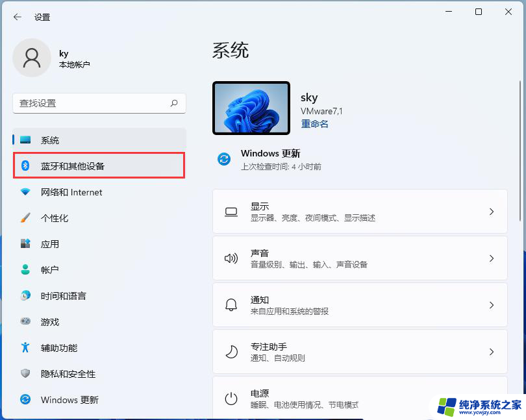Open the 专注助手 settings card

(x=360, y=352)
